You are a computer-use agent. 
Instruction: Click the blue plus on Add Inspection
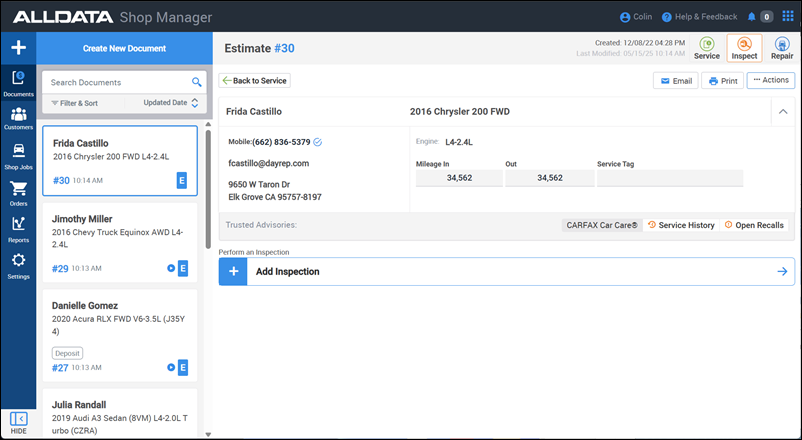233,271
